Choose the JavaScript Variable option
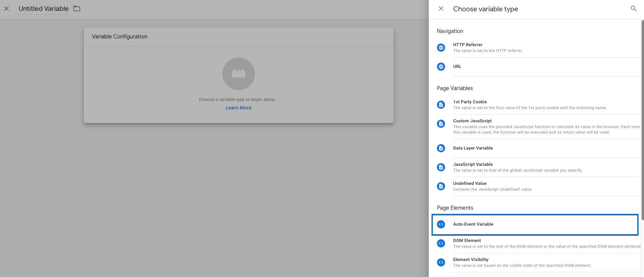The image size is (644, 277). [x=473, y=165]
